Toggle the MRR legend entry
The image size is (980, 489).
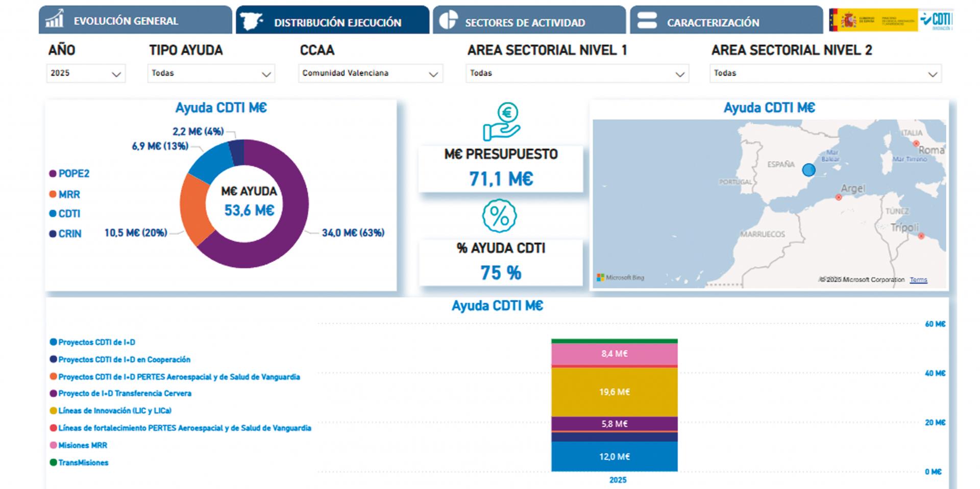[x=65, y=195]
